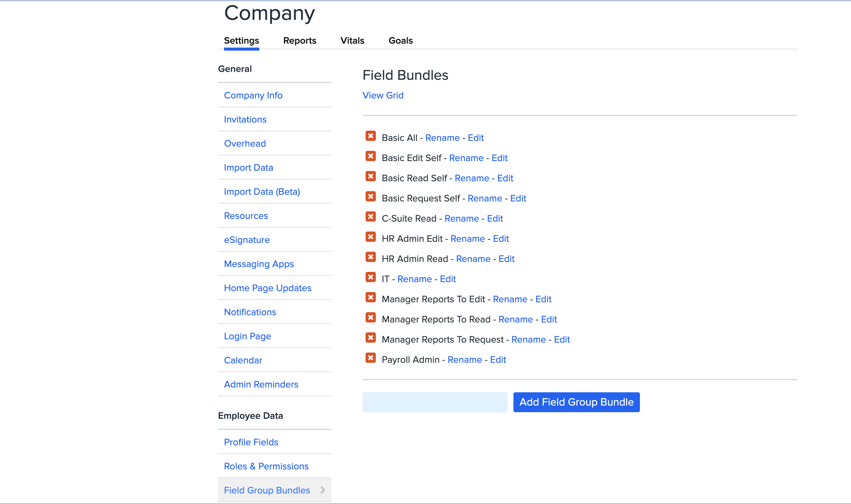
Task: Delete the Payroll Admin bundle
Action: (370, 358)
